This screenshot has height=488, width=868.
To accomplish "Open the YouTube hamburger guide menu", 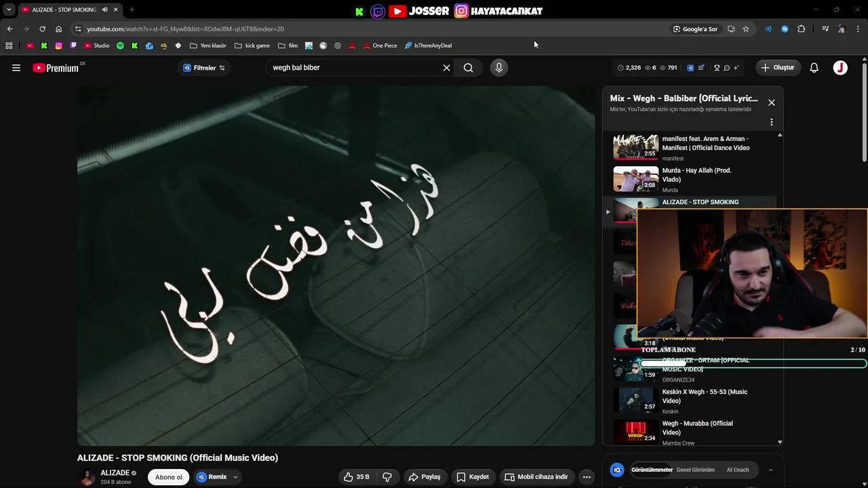I will 16,68.
